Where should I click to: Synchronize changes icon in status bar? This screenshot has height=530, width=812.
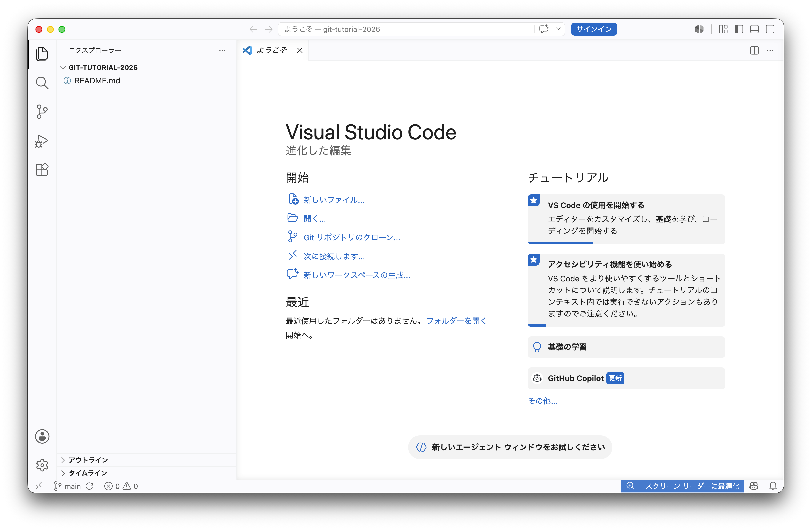[89, 486]
